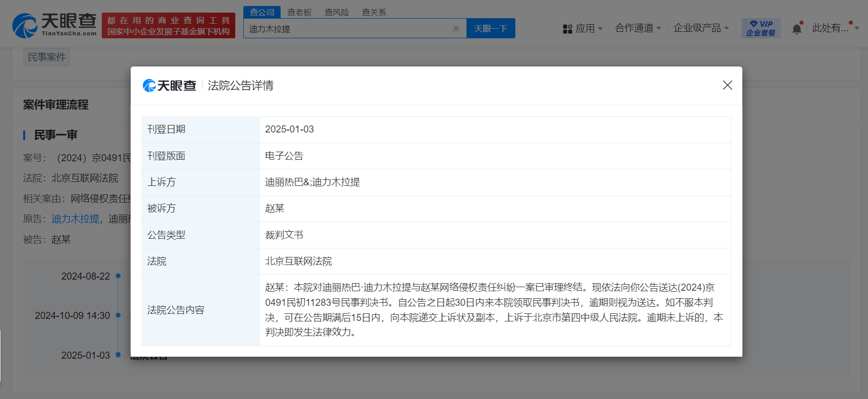Open the 企业级产品 dropdown

(x=701, y=28)
